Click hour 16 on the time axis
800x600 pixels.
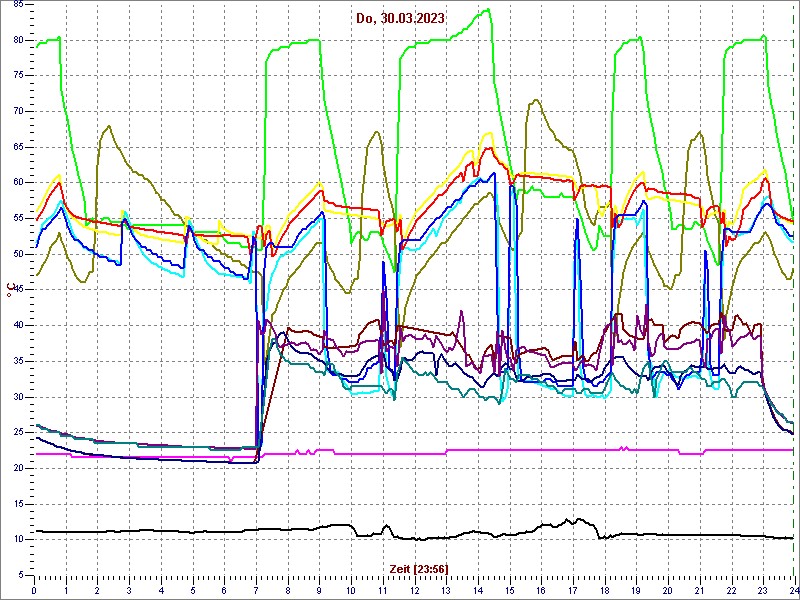pyautogui.click(x=541, y=588)
